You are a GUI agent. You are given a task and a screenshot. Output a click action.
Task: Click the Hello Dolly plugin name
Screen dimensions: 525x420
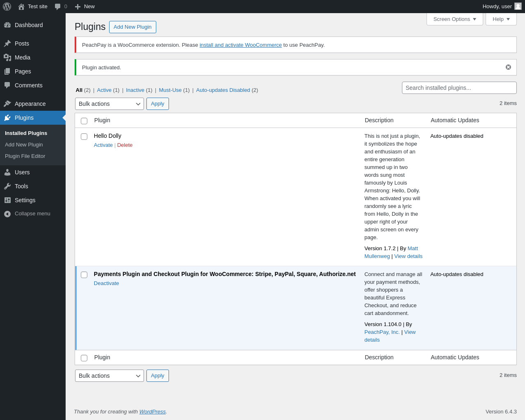click(107, 136)
